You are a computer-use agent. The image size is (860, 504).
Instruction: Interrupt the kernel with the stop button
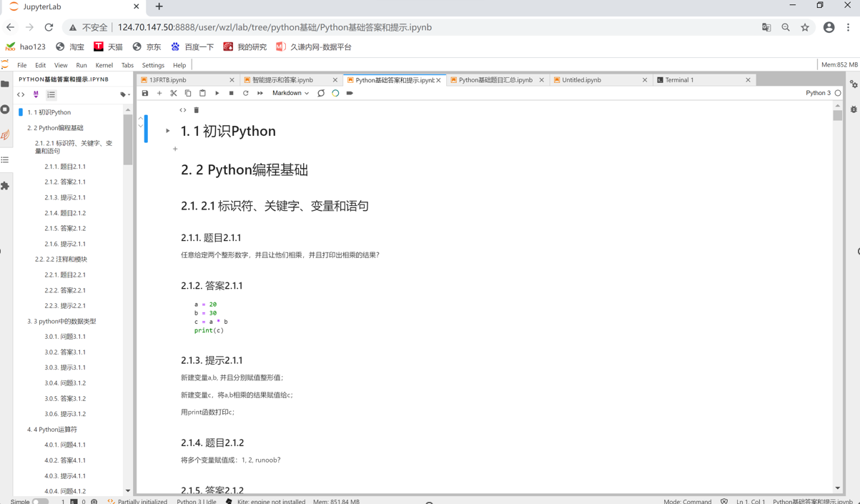click(x=232, y=93)
